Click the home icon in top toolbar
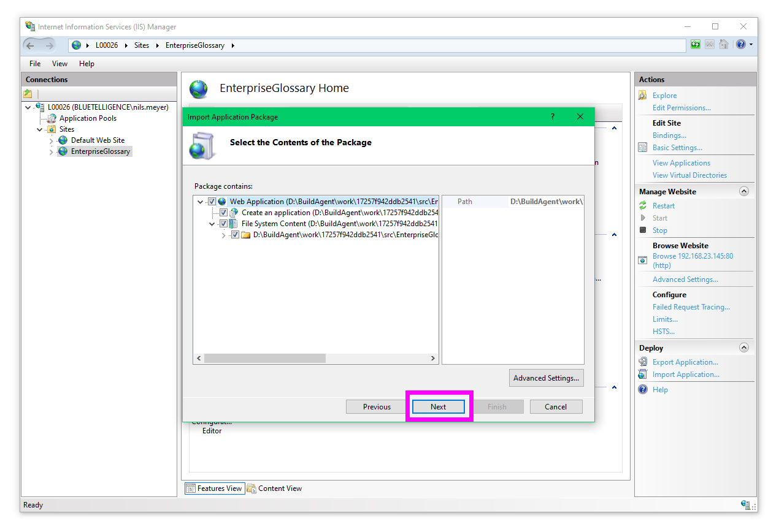Screen dimensions: 779x532 click(x=724, y=45)
